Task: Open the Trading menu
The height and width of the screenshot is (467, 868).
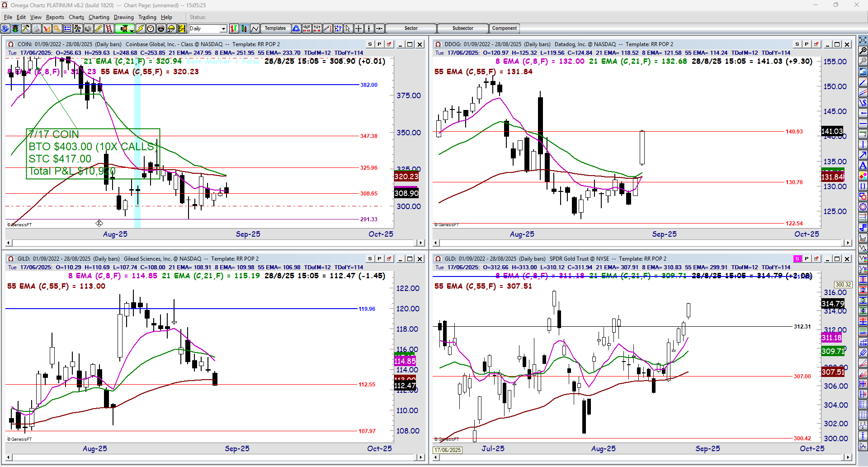Action: [x=147, y=17]
